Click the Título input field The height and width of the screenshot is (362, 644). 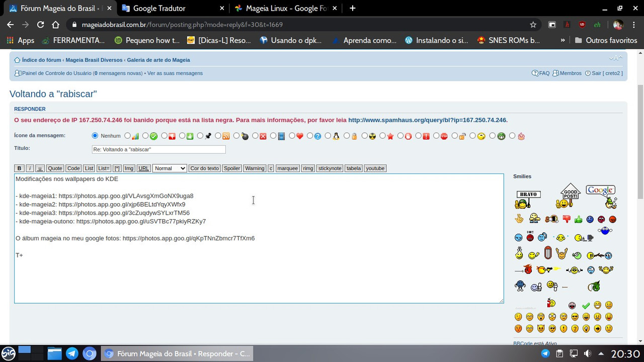158,149
